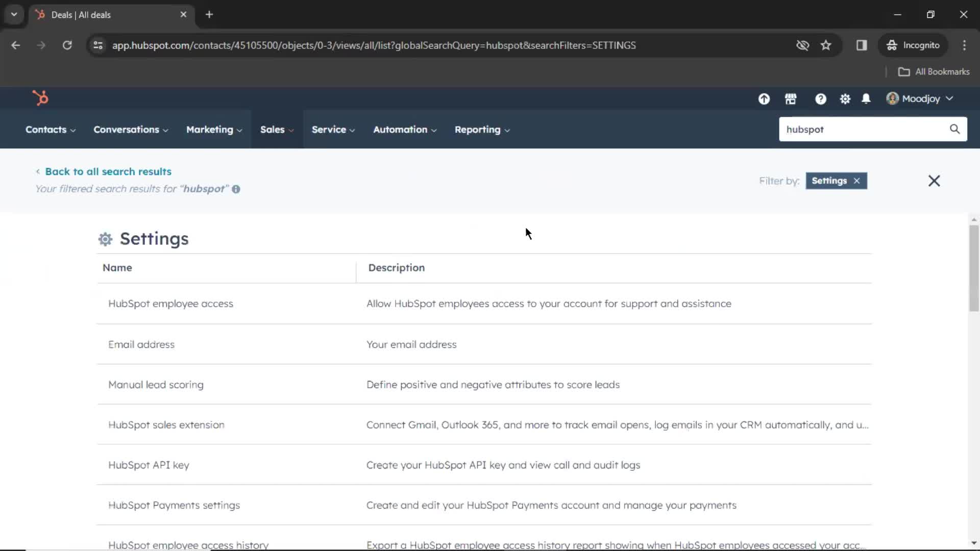Select the Sales menu tab
This screenshot has width=980, height=551.
tap(273, 129)
